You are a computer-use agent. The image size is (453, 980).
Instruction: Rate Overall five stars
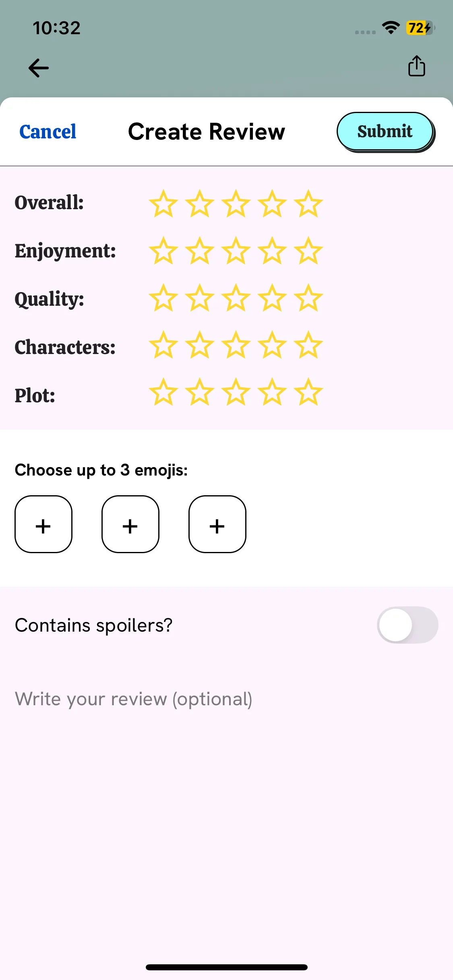(x=308, y=204)
